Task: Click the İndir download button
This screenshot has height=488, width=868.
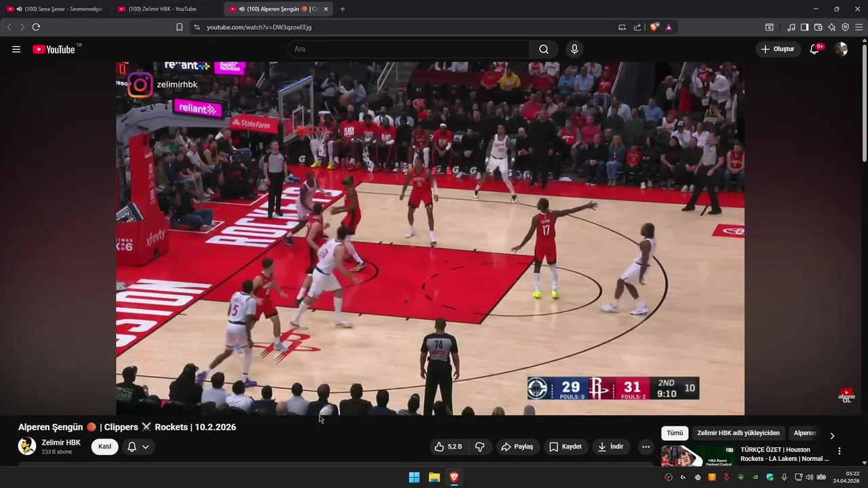Action: click(x=610, y=447)
